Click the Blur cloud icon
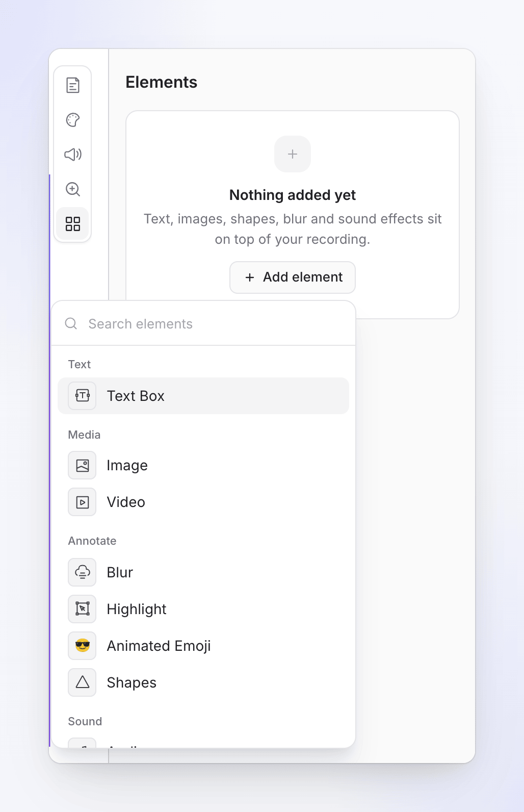This screenshot has width=524, height=812. [82, 572]
